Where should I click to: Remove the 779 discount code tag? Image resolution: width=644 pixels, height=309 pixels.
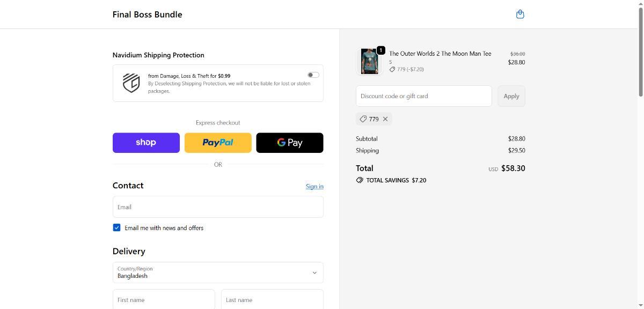tap(385, 119)
